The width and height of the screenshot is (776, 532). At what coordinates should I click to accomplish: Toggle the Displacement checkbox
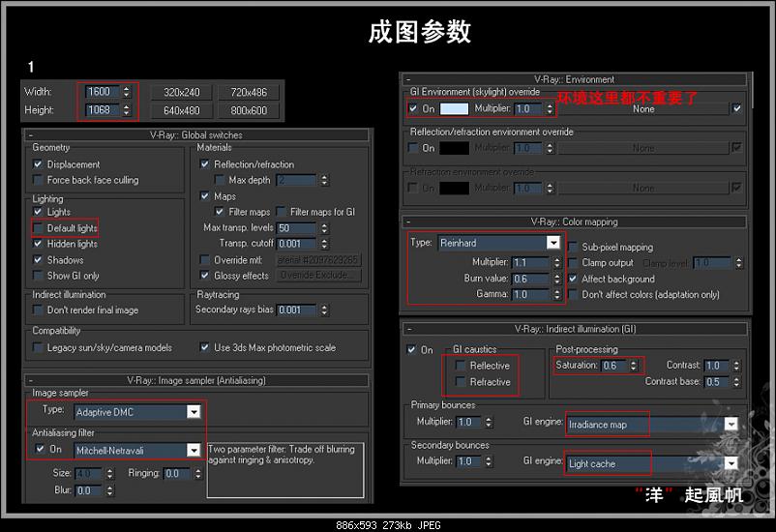[x=38, y=164]
